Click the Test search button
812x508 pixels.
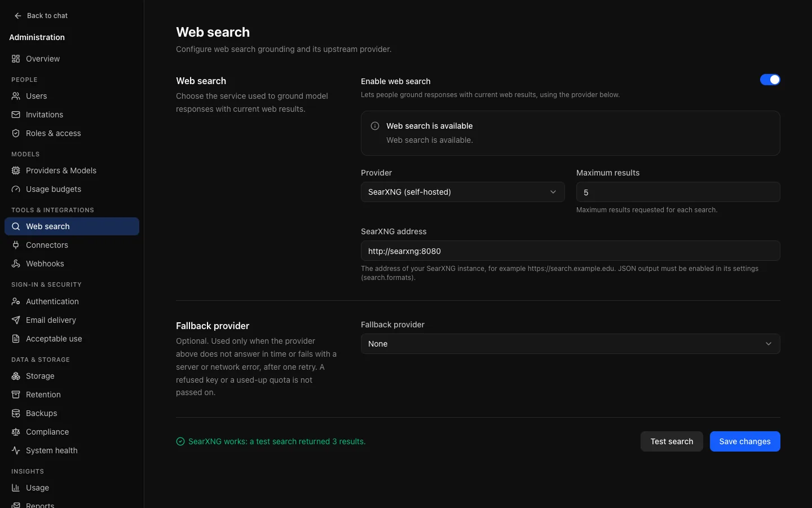tap(672, 441)
